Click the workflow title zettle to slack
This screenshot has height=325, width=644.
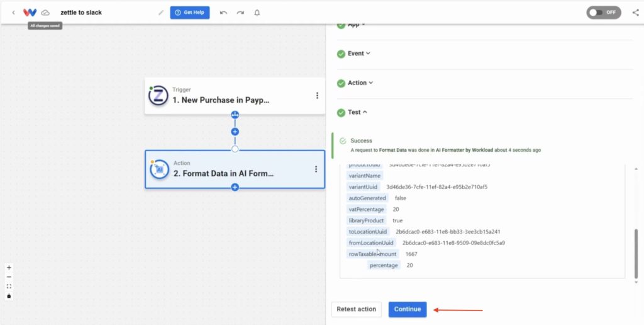(81, 13)
